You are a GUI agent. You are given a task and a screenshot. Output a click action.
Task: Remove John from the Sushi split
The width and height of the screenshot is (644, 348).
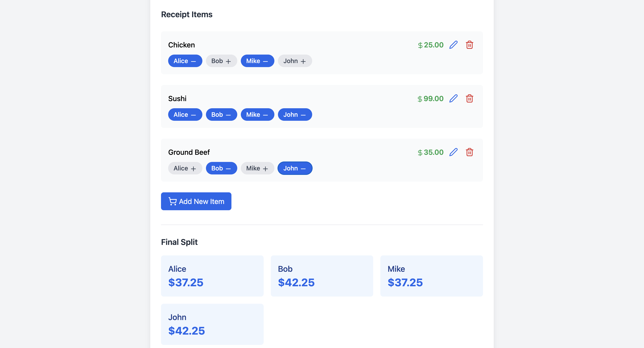[x=295, y=115]
